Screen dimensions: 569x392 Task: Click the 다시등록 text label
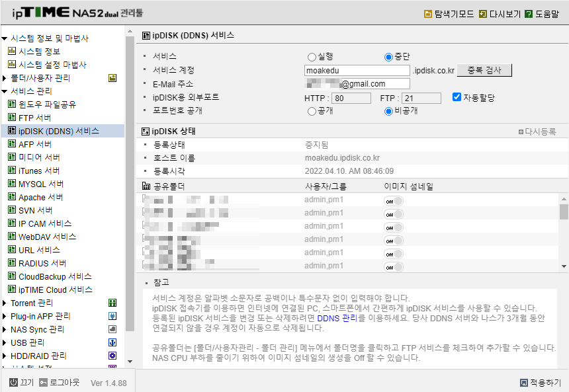541,132
